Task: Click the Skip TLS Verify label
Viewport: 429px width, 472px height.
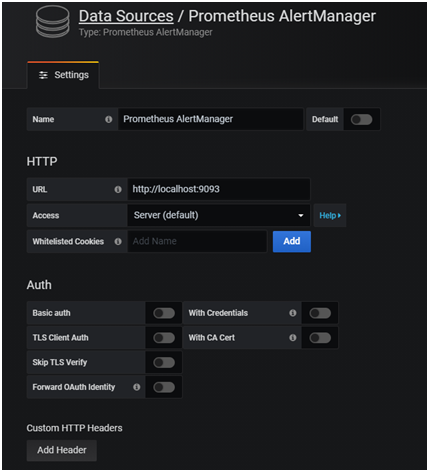Action: coord(60,362)
